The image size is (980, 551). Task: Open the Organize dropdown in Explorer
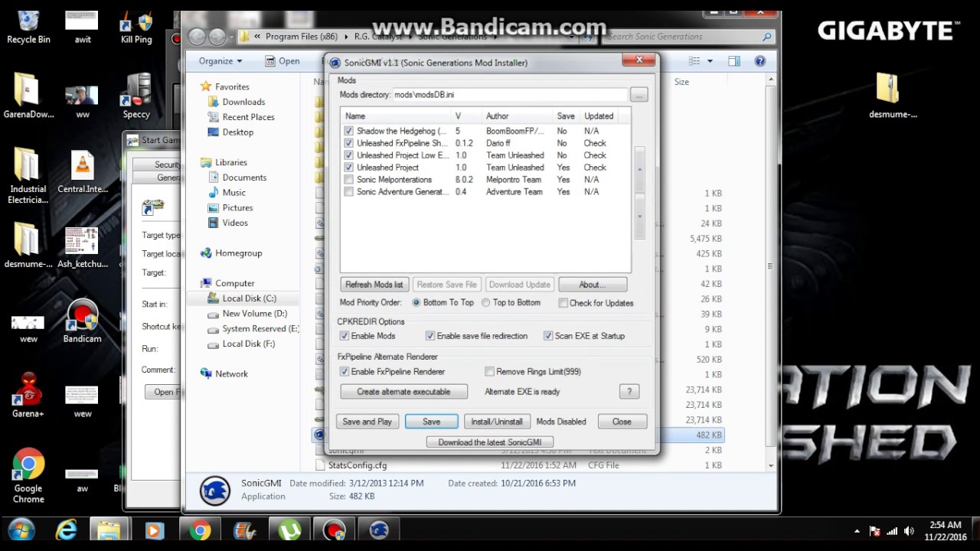[x=220, y=61]
